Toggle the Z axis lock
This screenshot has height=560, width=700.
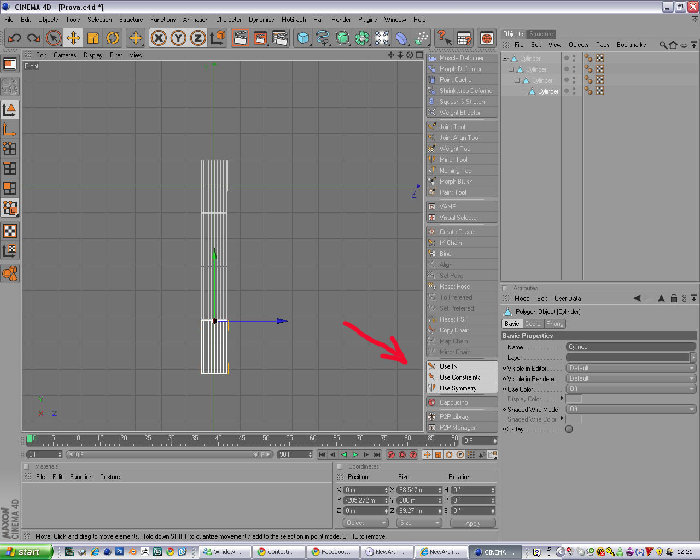(x=198, y=38)
